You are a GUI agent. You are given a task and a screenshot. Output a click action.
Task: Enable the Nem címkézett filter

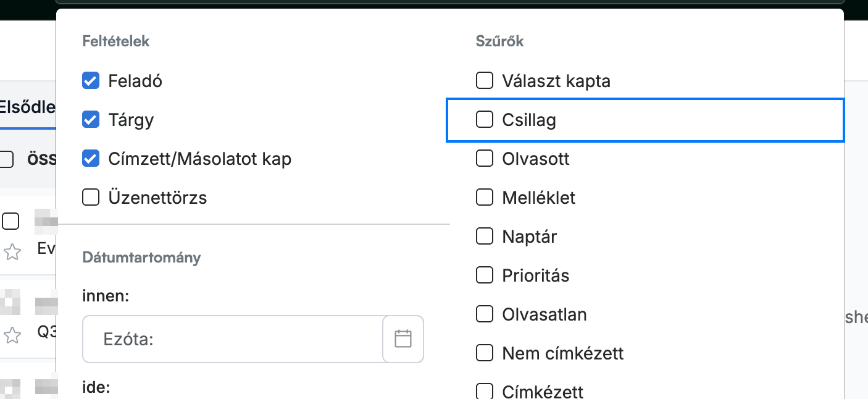coord(485,353)
